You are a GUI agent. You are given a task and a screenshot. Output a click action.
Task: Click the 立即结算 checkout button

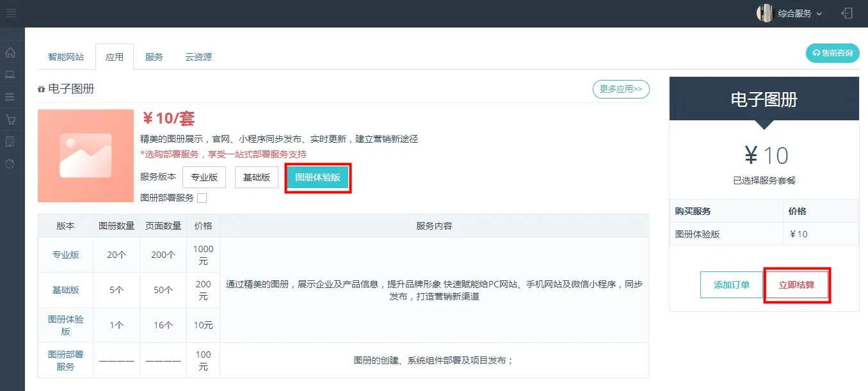point(796,285)
